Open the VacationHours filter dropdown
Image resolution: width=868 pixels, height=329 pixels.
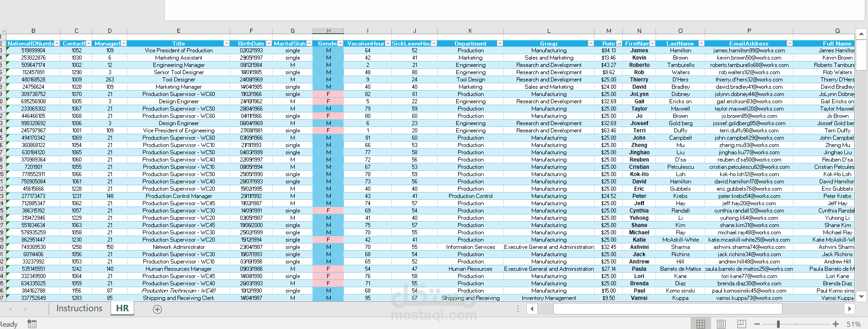tap(388, 43)
